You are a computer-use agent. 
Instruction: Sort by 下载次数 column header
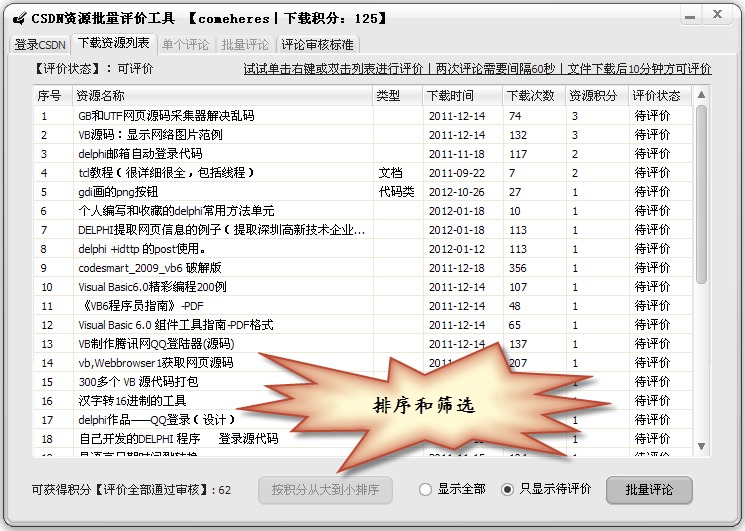[534, 95]
